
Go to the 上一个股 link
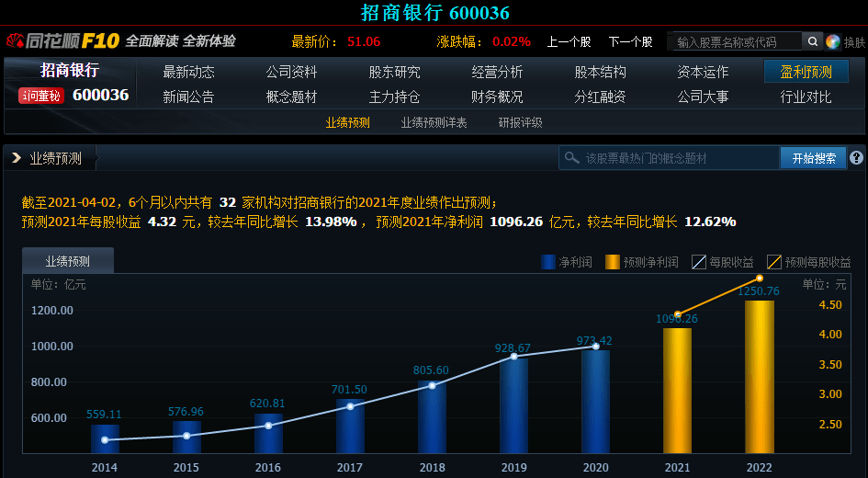pyautogui.click(x=569, y=41)
